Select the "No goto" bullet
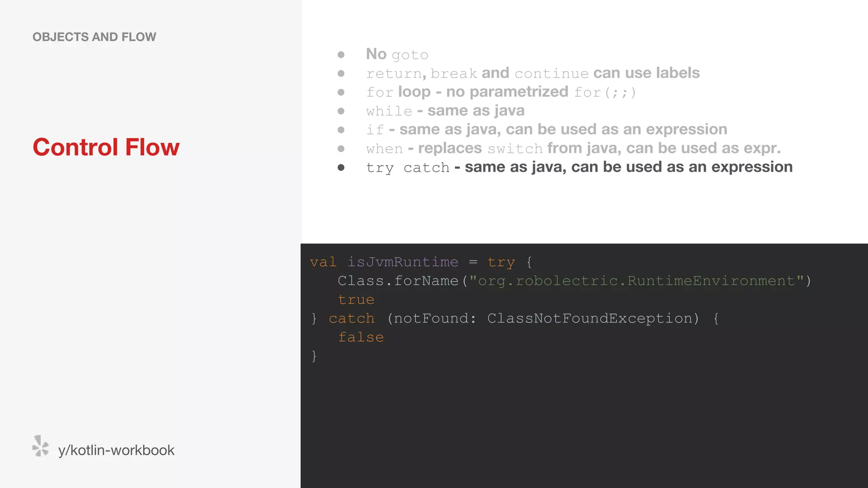This screenshot has width=868, height=488. click(x=397, y=54)
